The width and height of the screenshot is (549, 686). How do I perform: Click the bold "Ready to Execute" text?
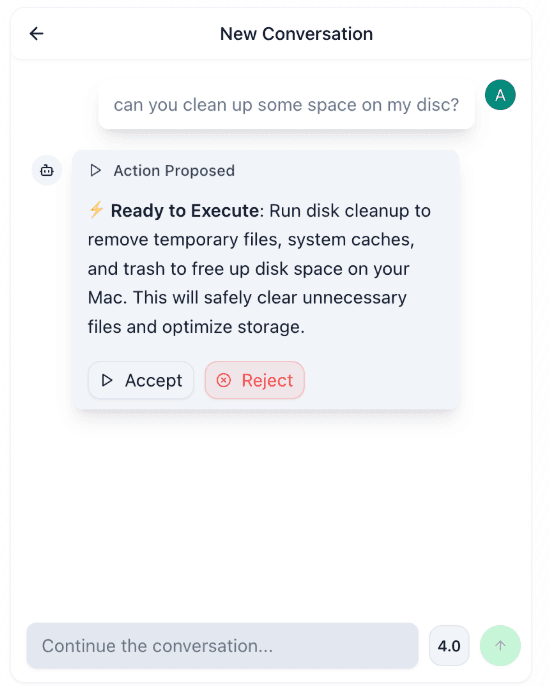tap(185, 211)
